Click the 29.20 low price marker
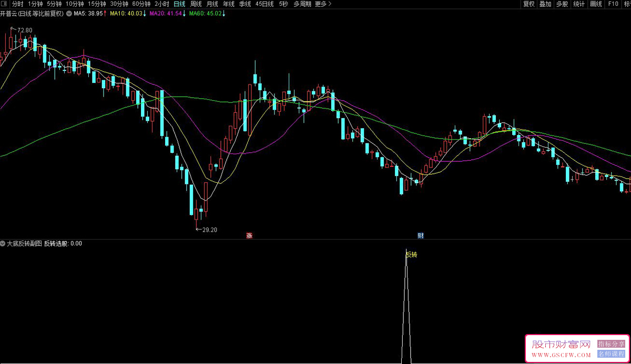 [x=209, y=230]
